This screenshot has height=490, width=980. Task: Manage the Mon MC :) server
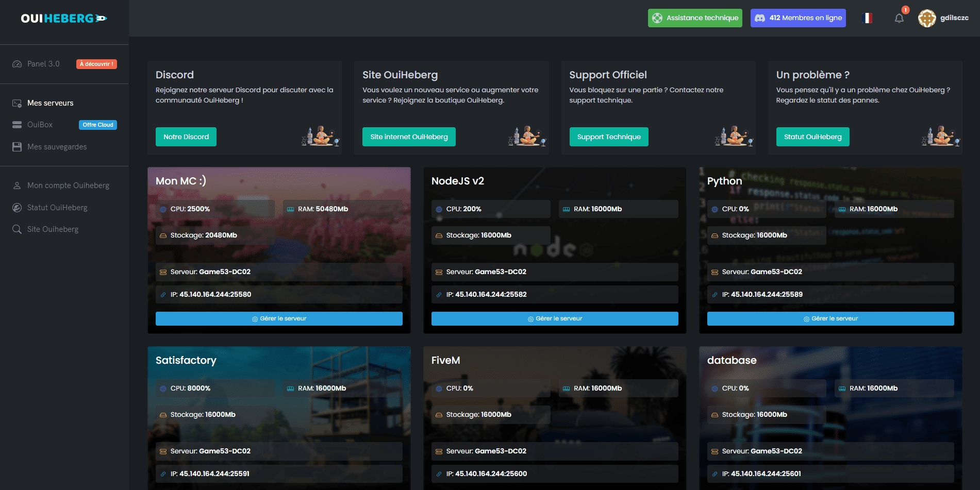coord(279,318)
